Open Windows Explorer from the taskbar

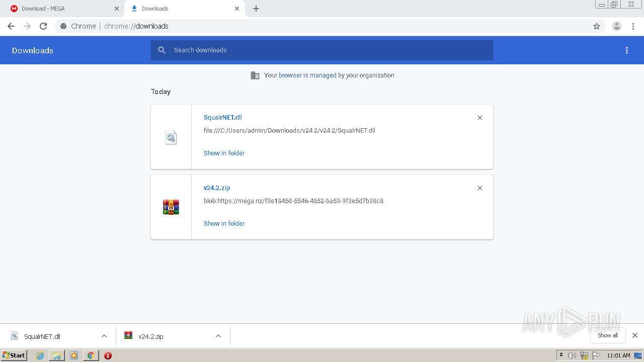point(57,355)
